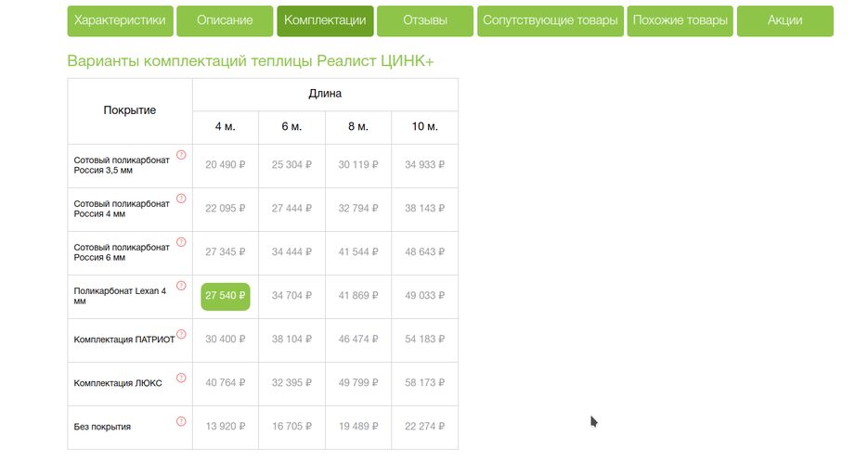Select 34 444 ₽ price for 6 m length

click(x=291, y=252)
